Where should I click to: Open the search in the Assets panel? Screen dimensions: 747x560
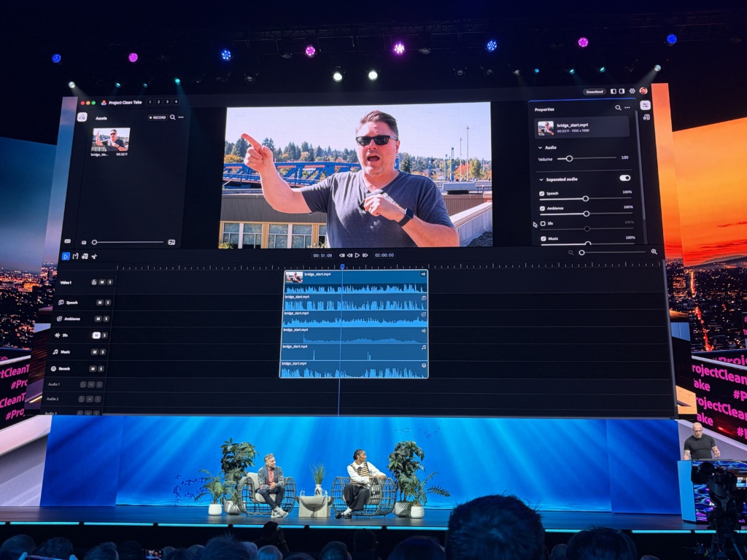173,117
